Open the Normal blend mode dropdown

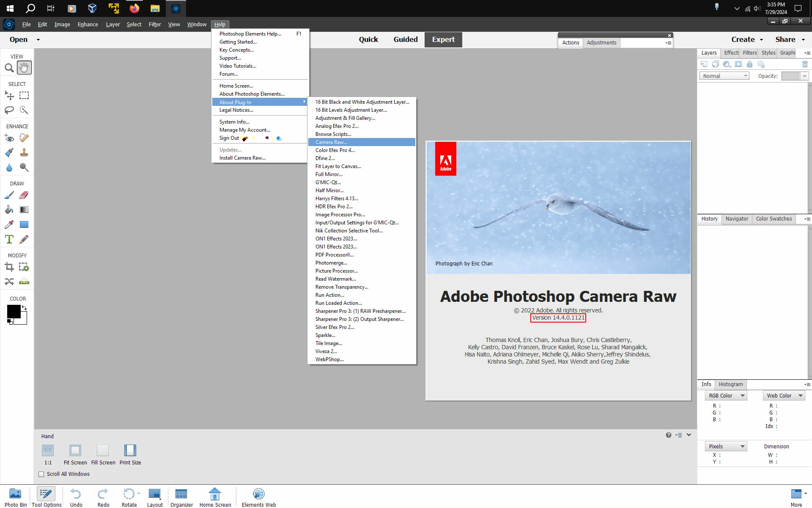click(724, 76)
